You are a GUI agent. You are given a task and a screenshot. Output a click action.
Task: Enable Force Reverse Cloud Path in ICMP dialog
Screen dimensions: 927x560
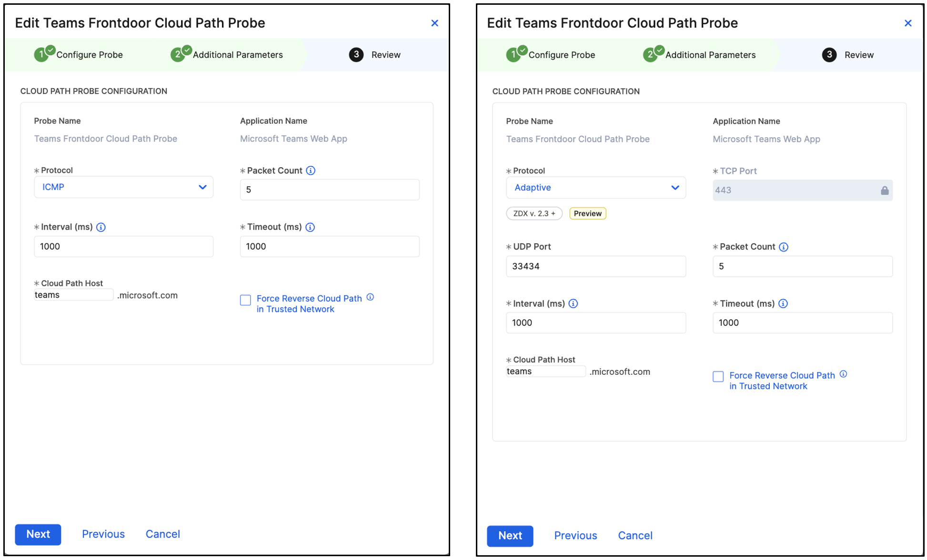[x=245, y=300]
